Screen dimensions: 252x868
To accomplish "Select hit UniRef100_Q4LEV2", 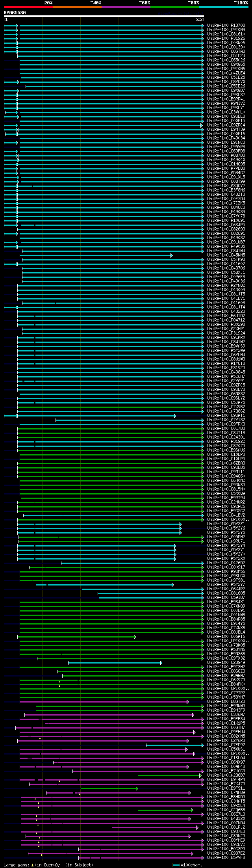I will coord(226,515).
